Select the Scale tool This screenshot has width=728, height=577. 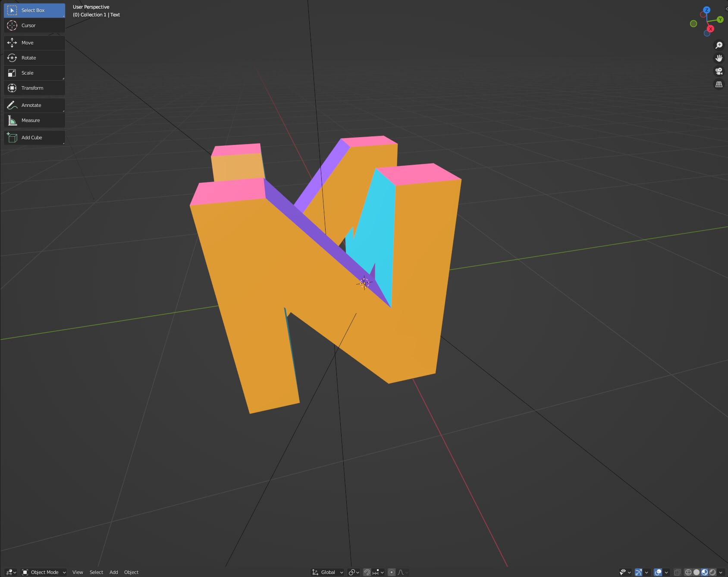(34, 72)
